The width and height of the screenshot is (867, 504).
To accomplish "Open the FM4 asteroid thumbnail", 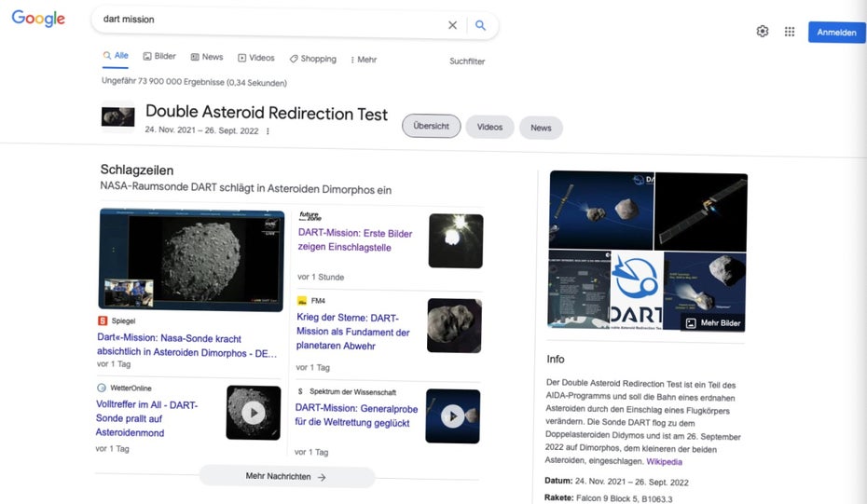I will pos(455,325).
